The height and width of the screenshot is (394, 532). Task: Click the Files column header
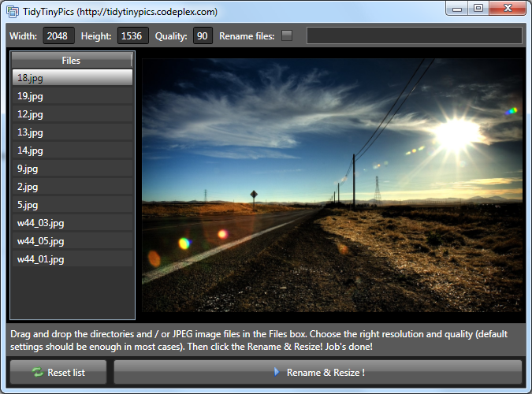click(71, 61)
